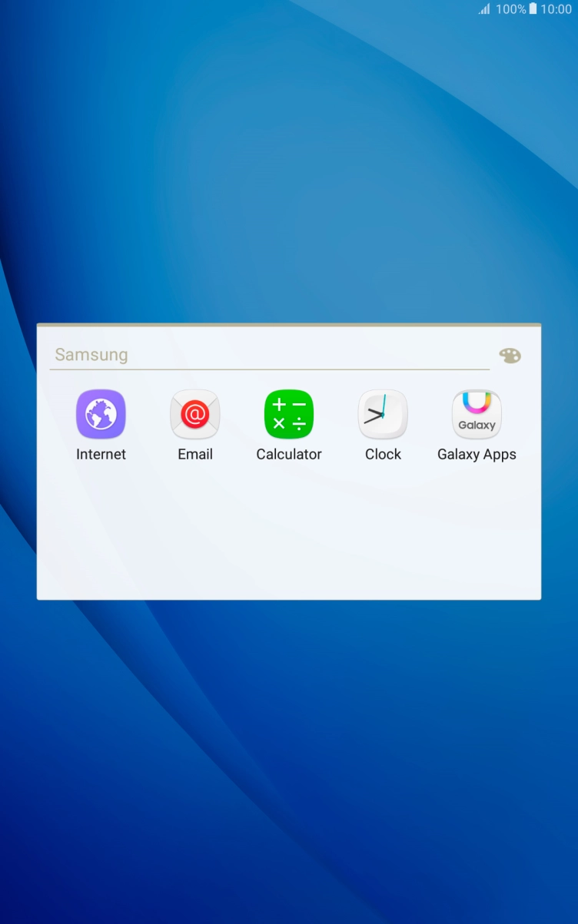Tap the Samsung folder name field
The width and height of the screenshot is (578, 924).
[269, 355]
